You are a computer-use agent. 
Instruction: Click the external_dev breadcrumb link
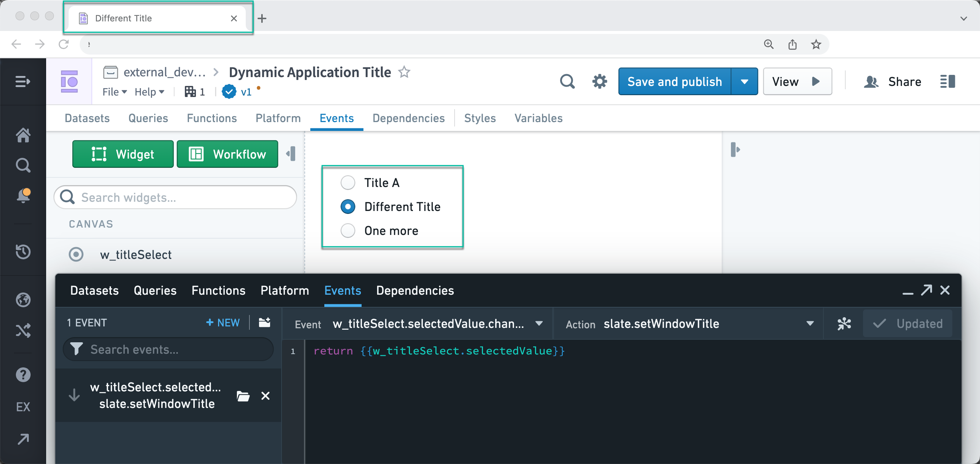point(164,72)
